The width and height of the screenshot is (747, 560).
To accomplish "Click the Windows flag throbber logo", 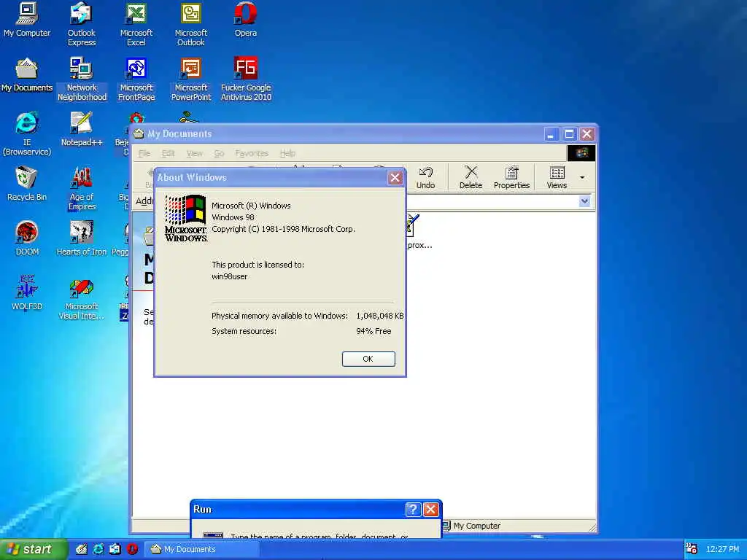I will [x=581, y=153].
